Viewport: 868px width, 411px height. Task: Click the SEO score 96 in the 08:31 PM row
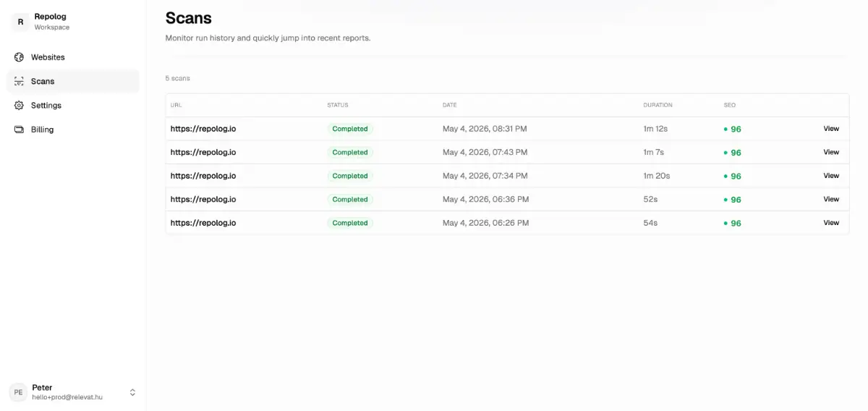[733, 130]
